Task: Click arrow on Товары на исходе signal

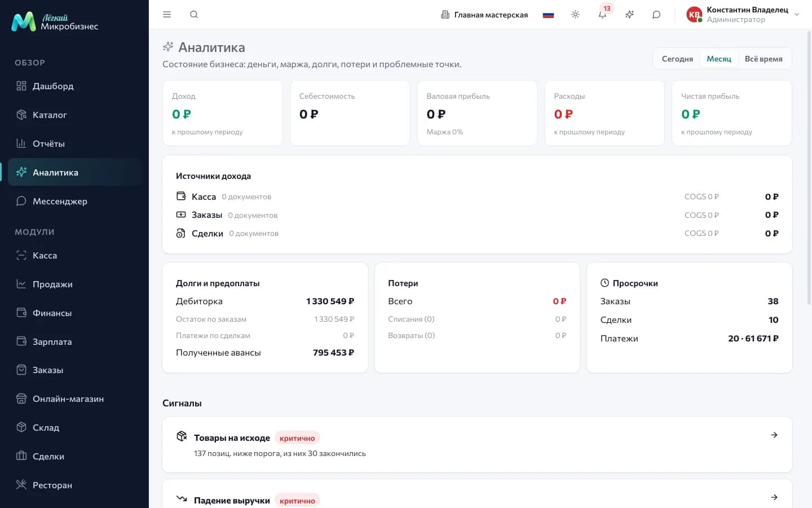Action: (774, 435)
